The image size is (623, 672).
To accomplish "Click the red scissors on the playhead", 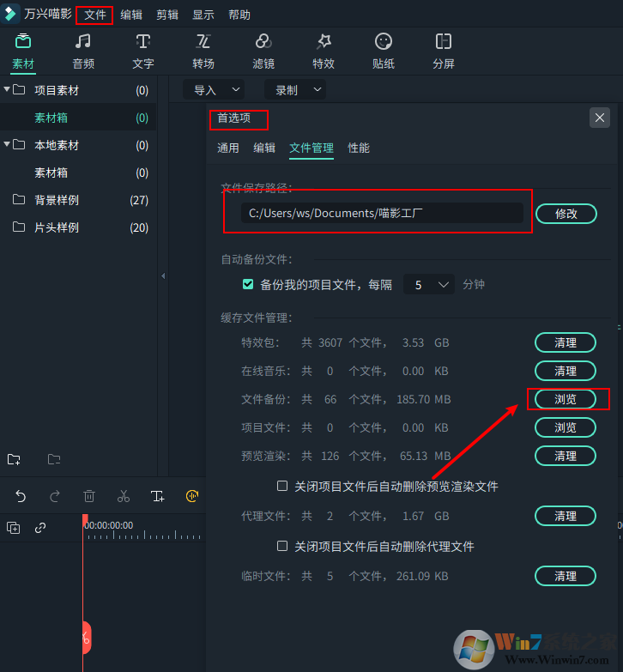I will coord(86,638).
